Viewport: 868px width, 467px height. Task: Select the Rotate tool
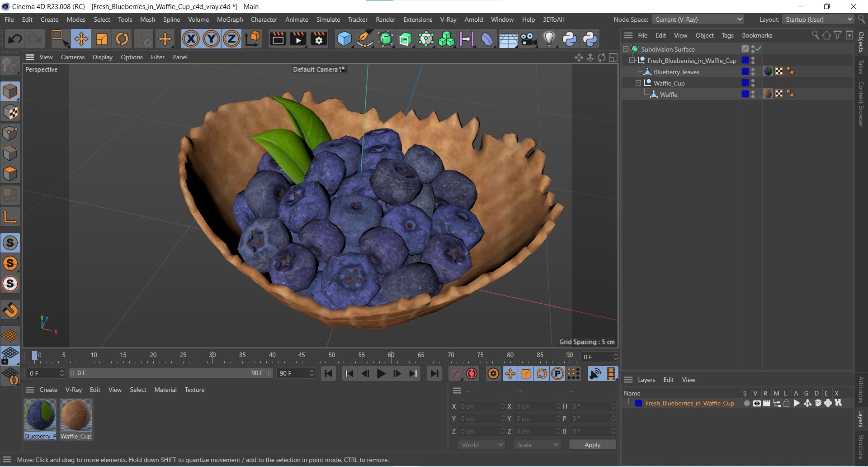point(122,39)
